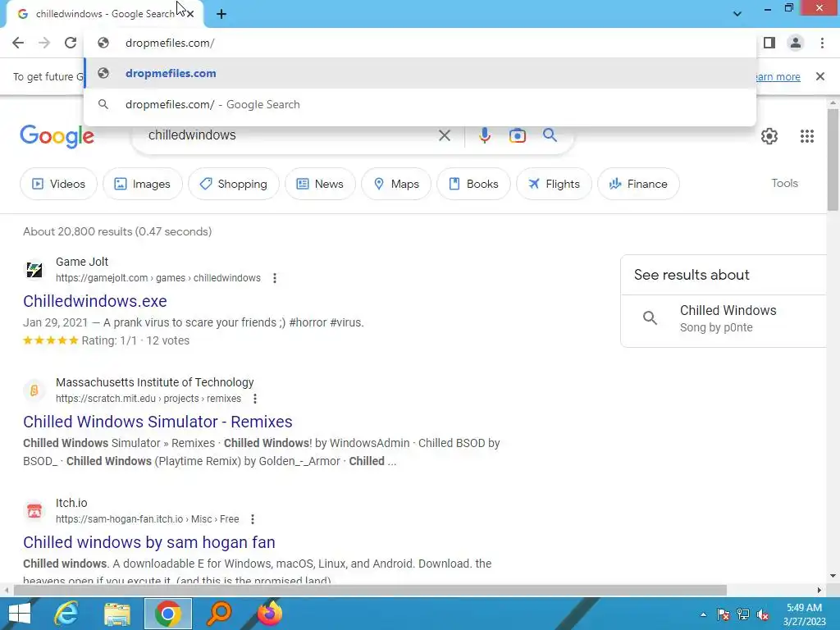Open the Chilled Windows song by p0nte suggestion
Image resolution: width=840 pixels, height=630 pixels.
click(x=724, y=319)
